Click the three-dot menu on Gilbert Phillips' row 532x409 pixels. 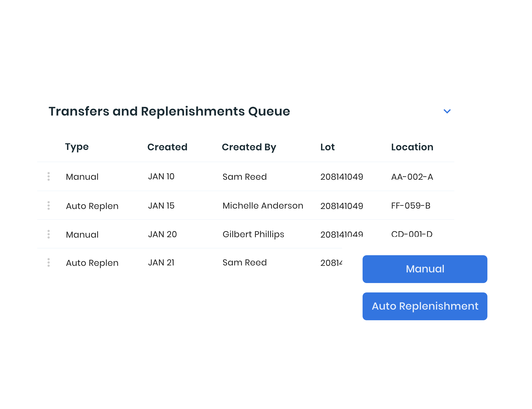[48, 234]
